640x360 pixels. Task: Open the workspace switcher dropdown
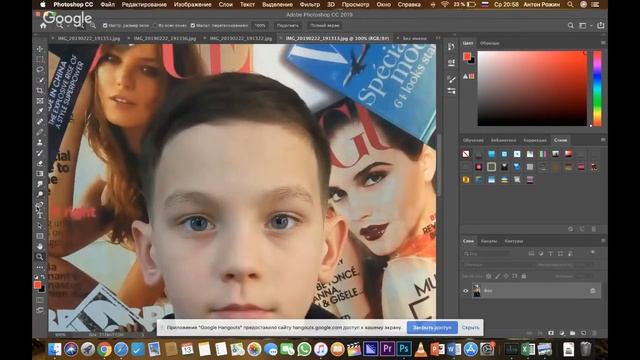point(584,25)
